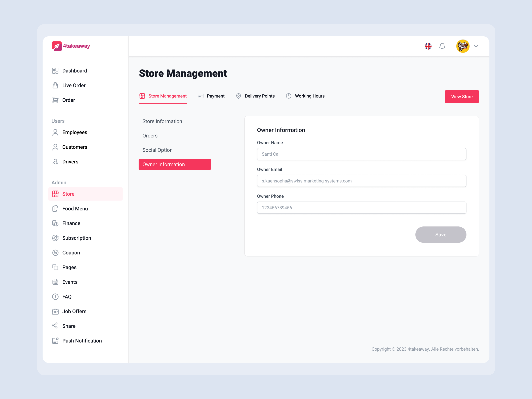Select Social Option from the submenu
532x399 pixels.
[x=157, y=150]
